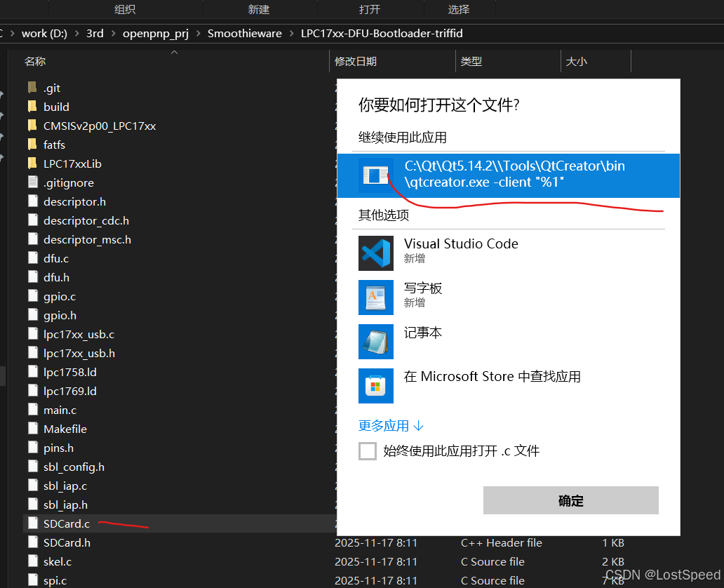
Task: Click LPC17xx-DFU-Bootloader-triffid breadcrumb segment
Action: point(382,34)
